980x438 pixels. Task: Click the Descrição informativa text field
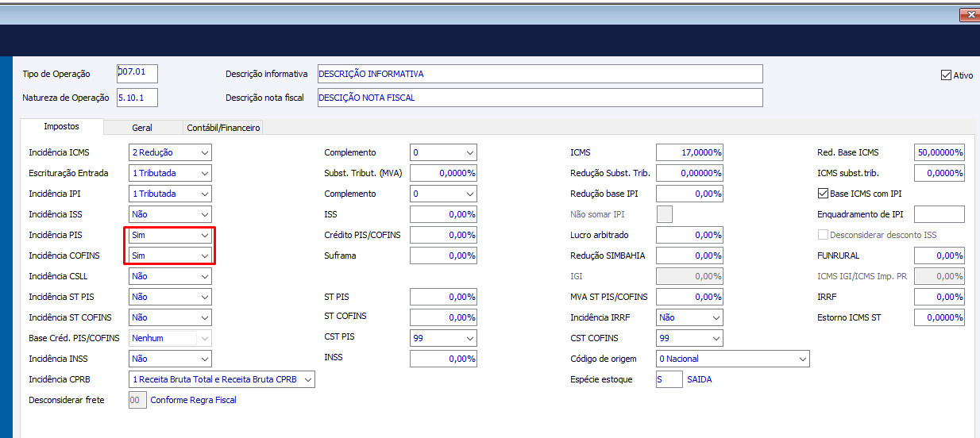(x=539, y=74)
